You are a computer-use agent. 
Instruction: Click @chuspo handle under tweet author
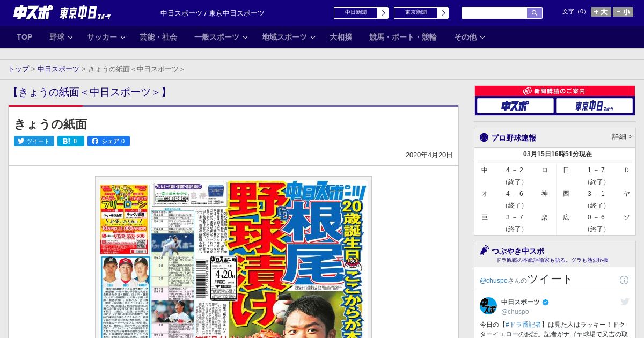(515, 312)
